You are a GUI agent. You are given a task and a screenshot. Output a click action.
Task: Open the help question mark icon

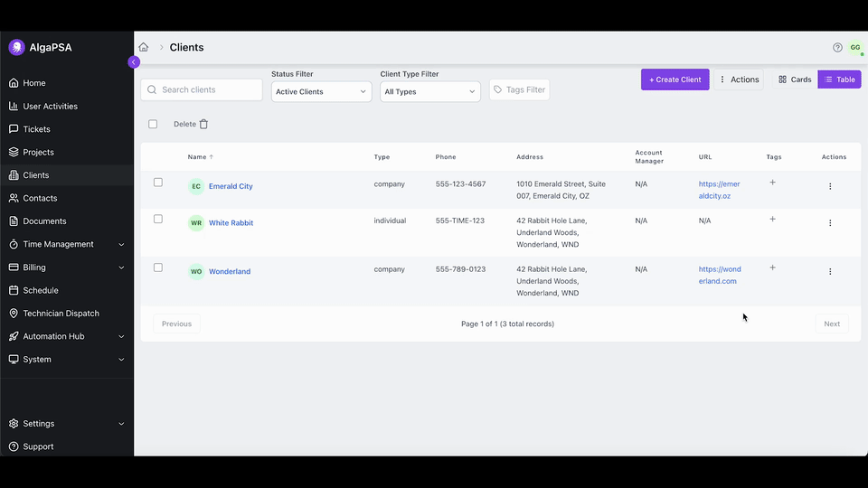tap(837, 48)
